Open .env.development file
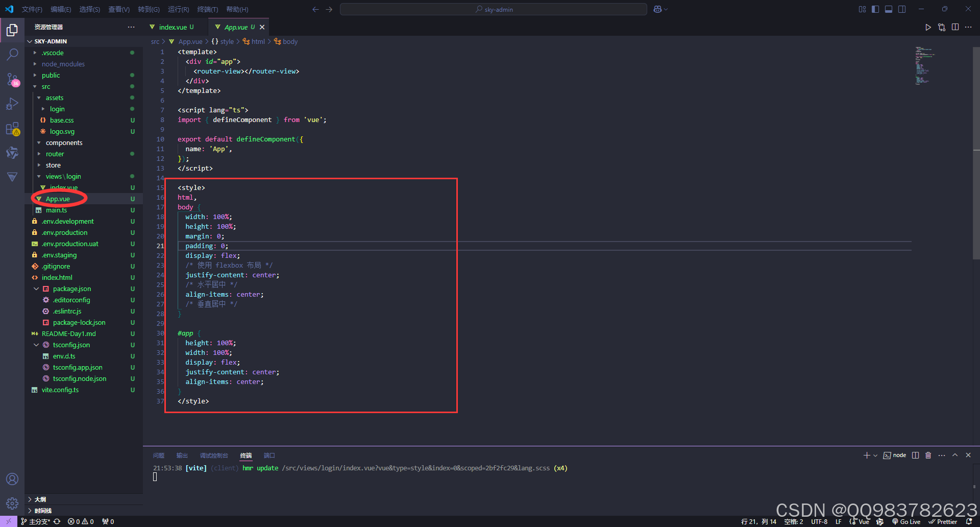The image size is (980, 527). point(84,221)
